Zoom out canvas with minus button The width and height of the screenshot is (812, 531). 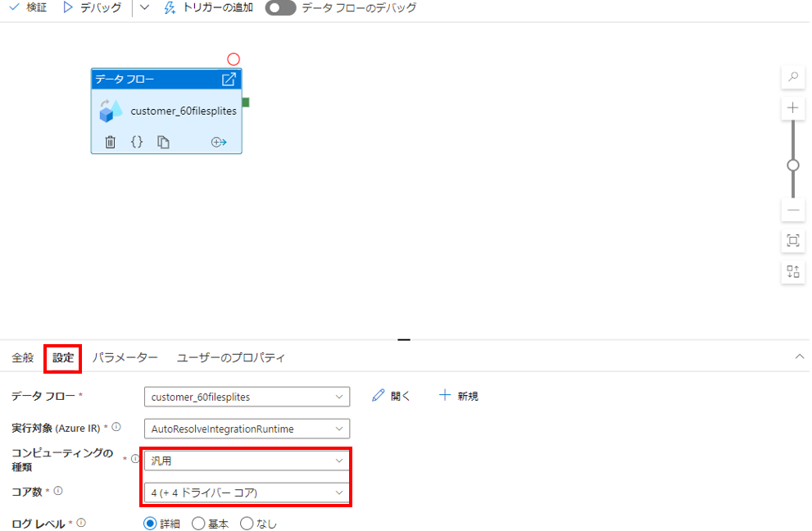(793, 211)
